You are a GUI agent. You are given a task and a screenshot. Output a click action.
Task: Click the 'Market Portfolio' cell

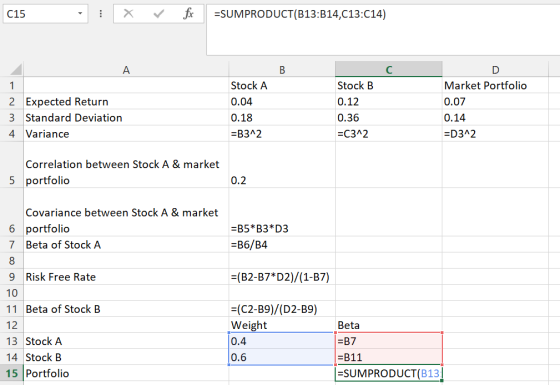pyautogui.click(x=495, y=85)
